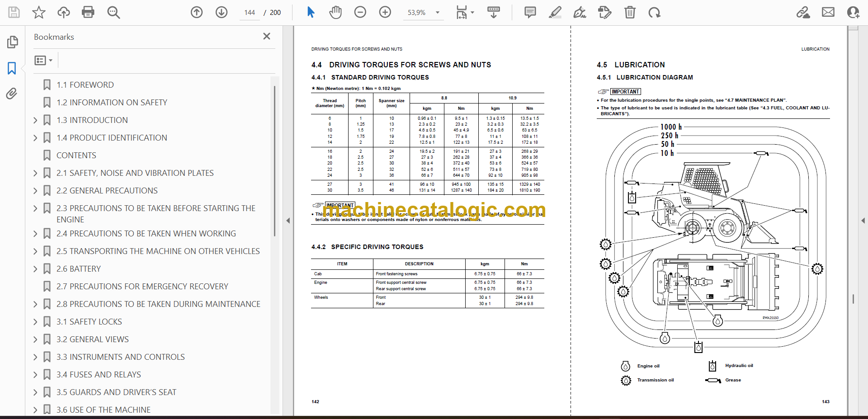Print the document

[88, 12]
